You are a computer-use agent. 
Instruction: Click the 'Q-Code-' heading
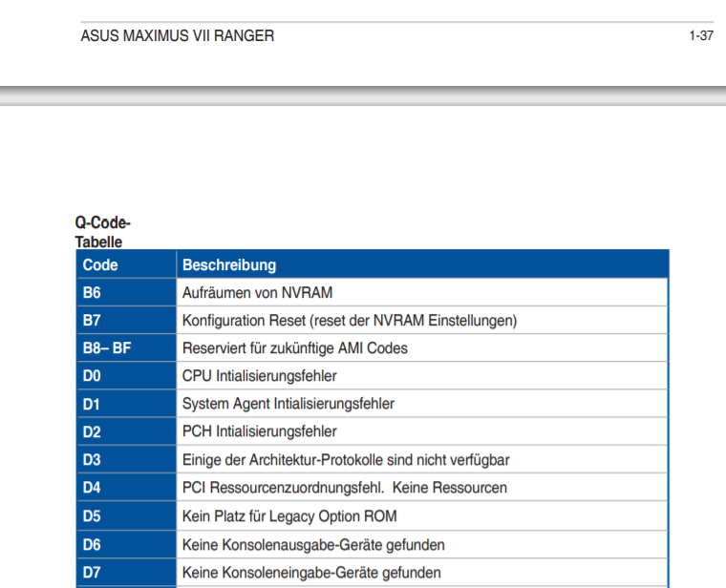[x=103, y=222]
